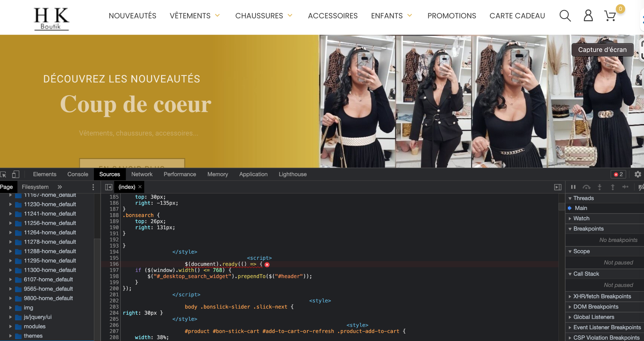Open the ENFANTS dropdown chevron
Screen dimensions: 644x341
410,15
